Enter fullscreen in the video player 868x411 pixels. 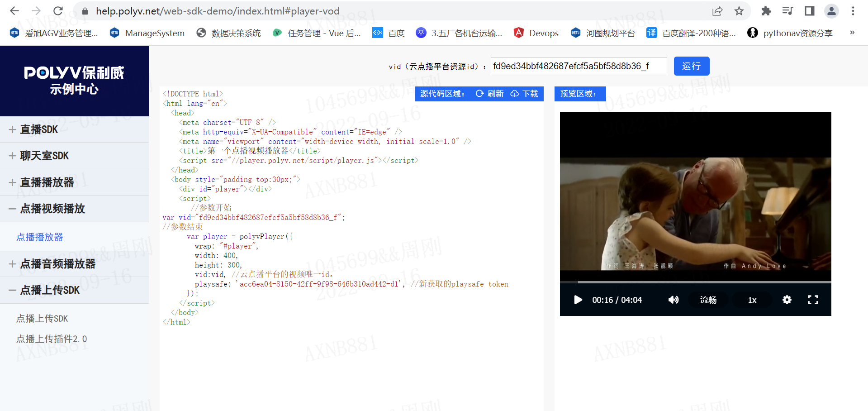813,300
